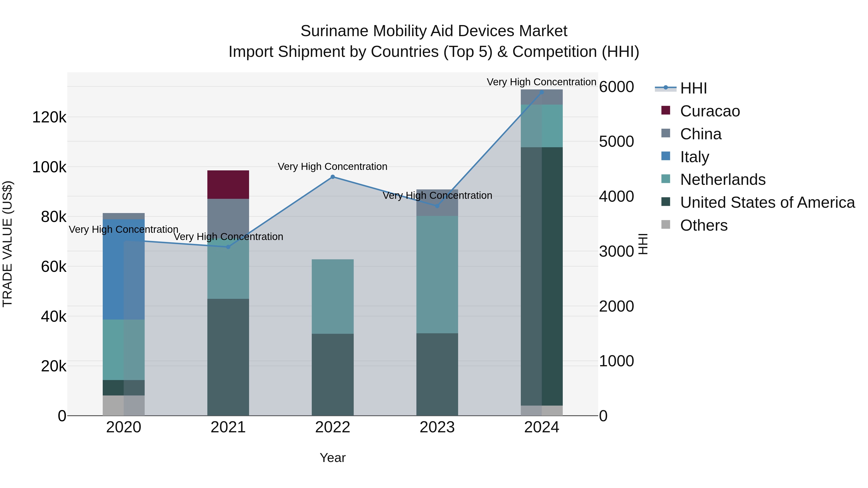Click the Curacao maroon color swatch
Image resolution: width=868 pixels, height=488 pixels.
[x=666, y=110]
